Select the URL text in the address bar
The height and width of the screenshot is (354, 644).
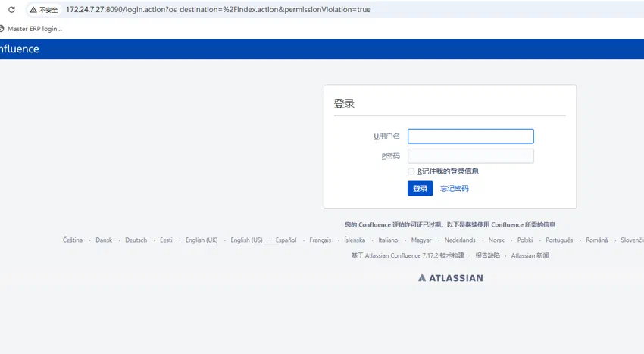coord(218,9)
